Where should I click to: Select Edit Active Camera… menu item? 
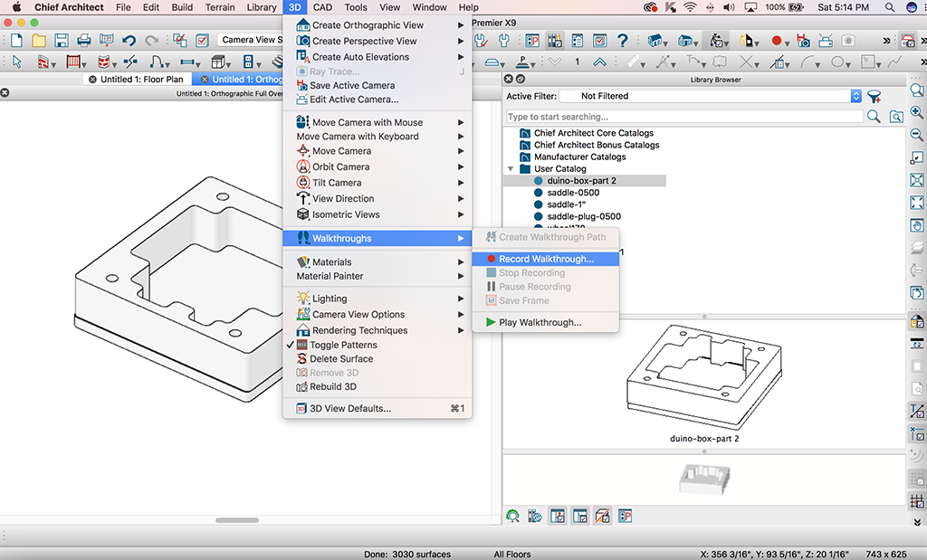(377, 100)
